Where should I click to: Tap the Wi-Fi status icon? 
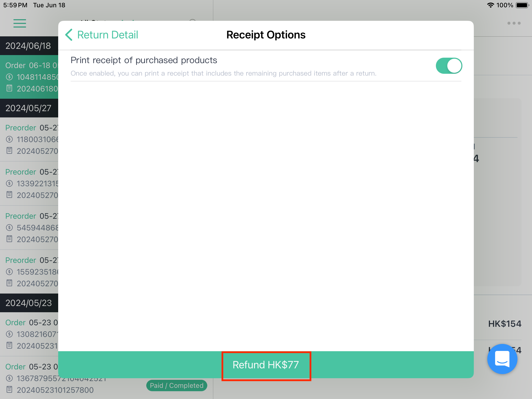tap(490, 5)
